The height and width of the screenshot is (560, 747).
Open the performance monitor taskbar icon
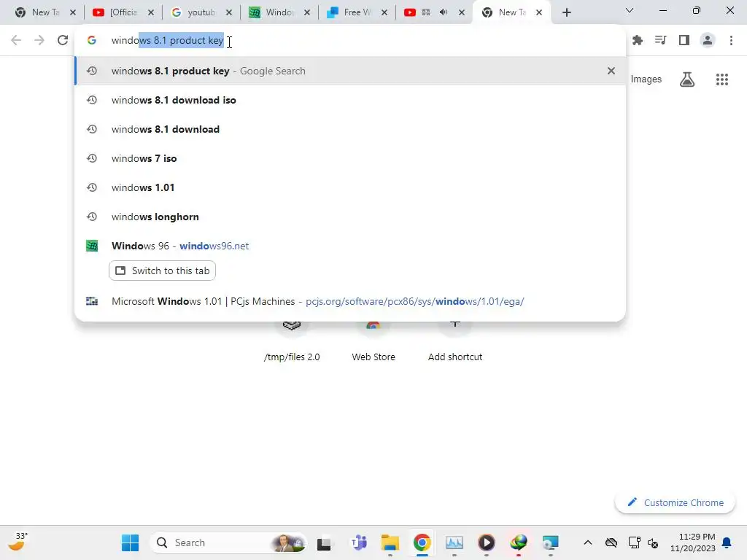tap(454, 542)
